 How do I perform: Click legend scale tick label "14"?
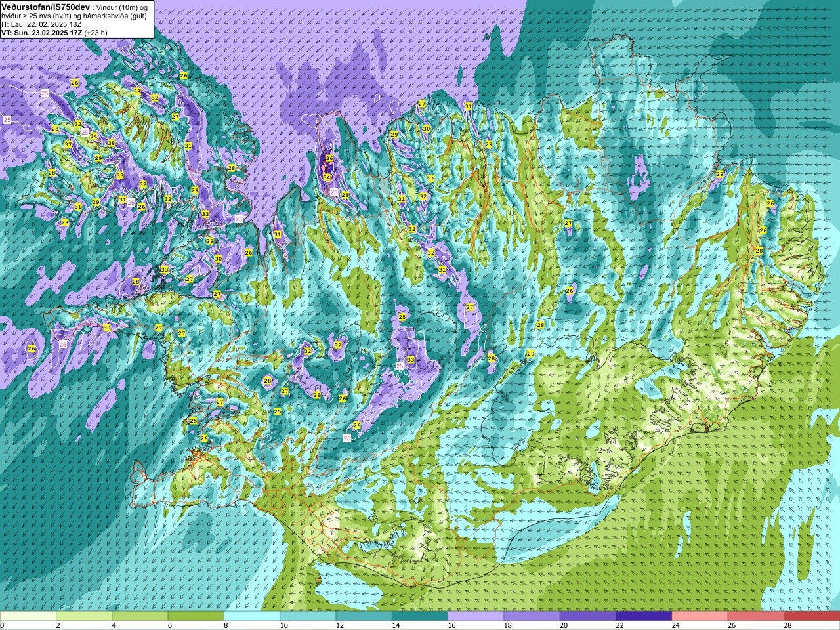click(x=396, y=625)
